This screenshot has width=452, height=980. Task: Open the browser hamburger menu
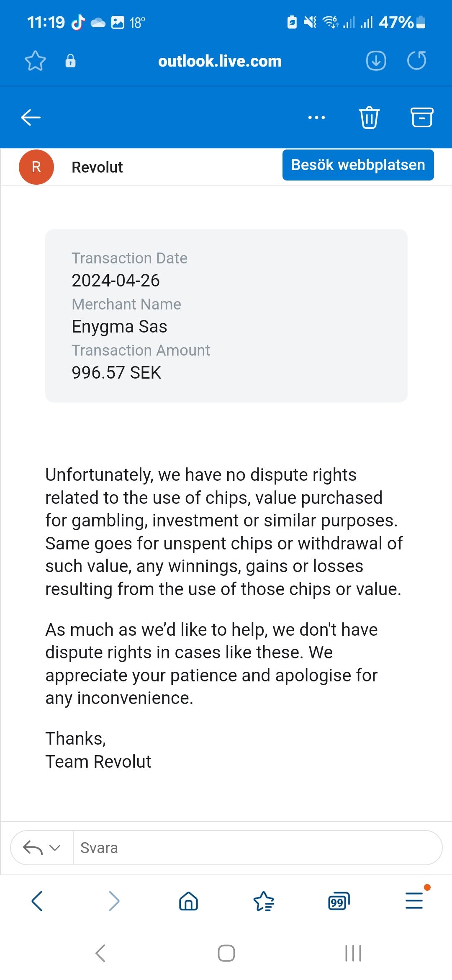[414, 901]
